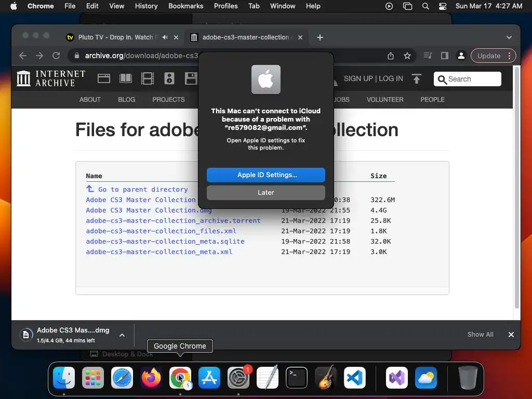Click LOG IN link
The width and height of the screenshot is (532, 399).
pos(391,78)
